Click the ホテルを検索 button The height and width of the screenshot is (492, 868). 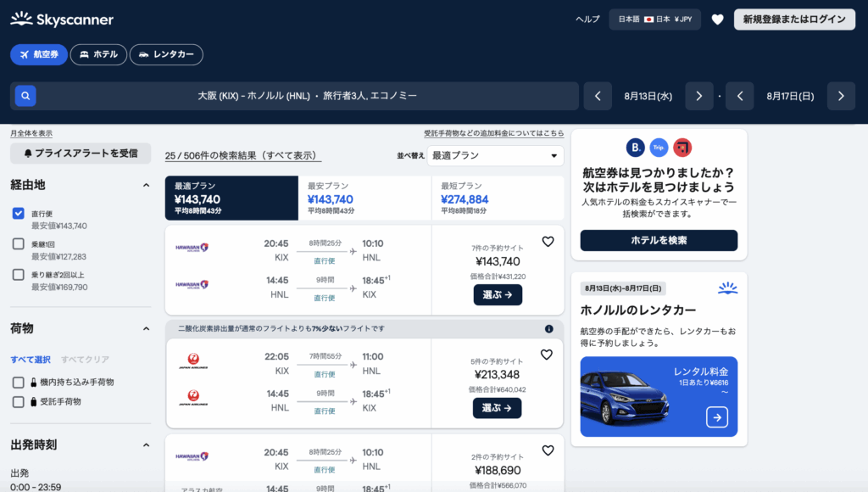tap(659, 240)
